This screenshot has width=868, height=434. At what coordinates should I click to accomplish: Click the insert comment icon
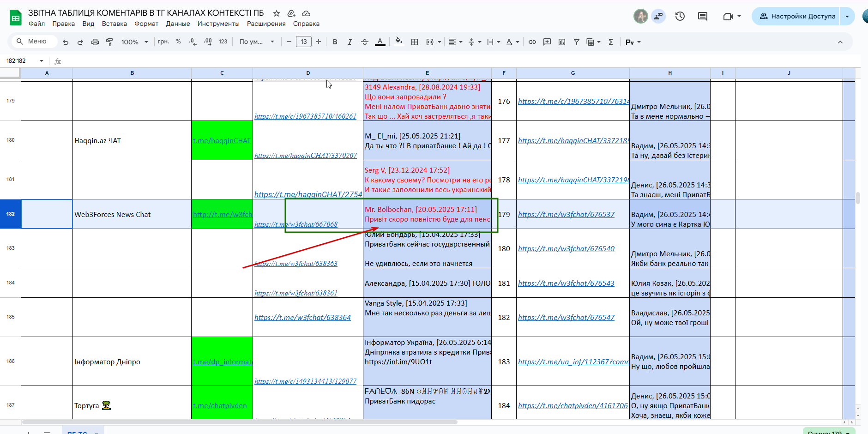[547, 42]
